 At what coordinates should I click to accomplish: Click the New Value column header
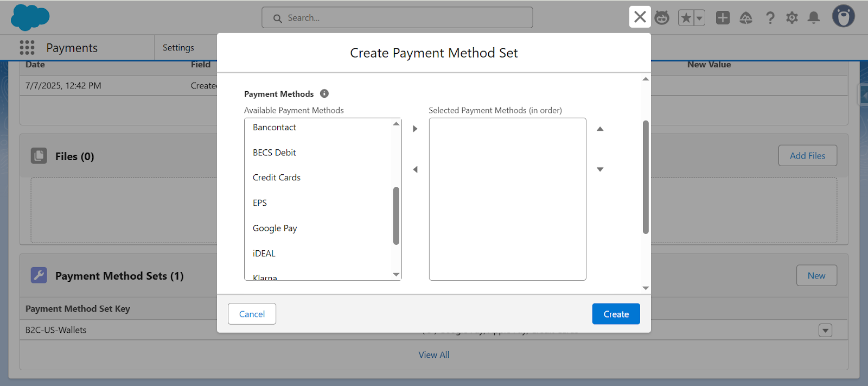click(709, 65)
